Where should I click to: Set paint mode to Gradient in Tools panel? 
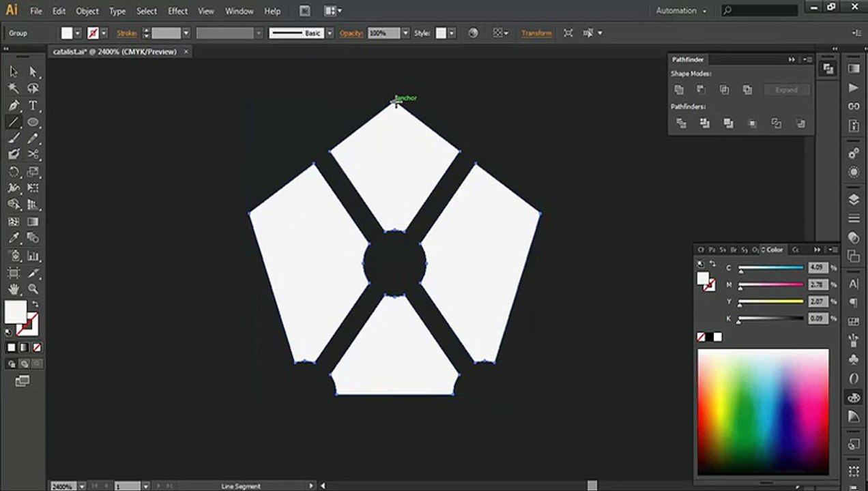[25, 348]
